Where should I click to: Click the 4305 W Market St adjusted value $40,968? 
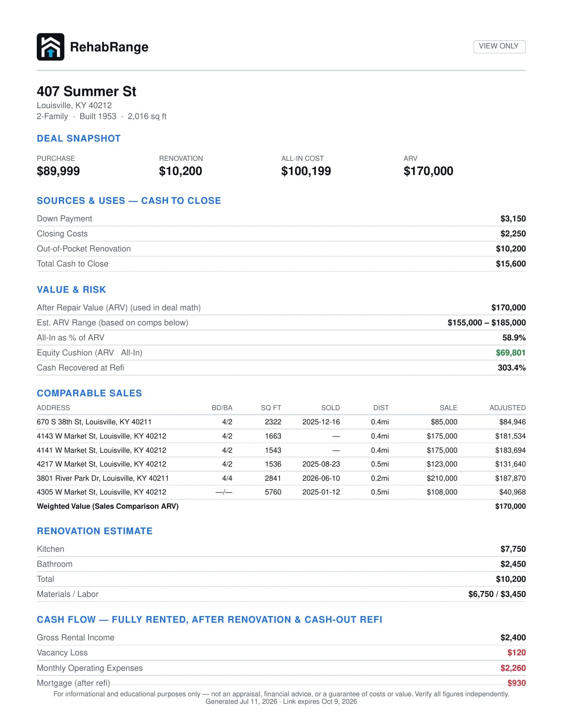(x=512, y=492)
